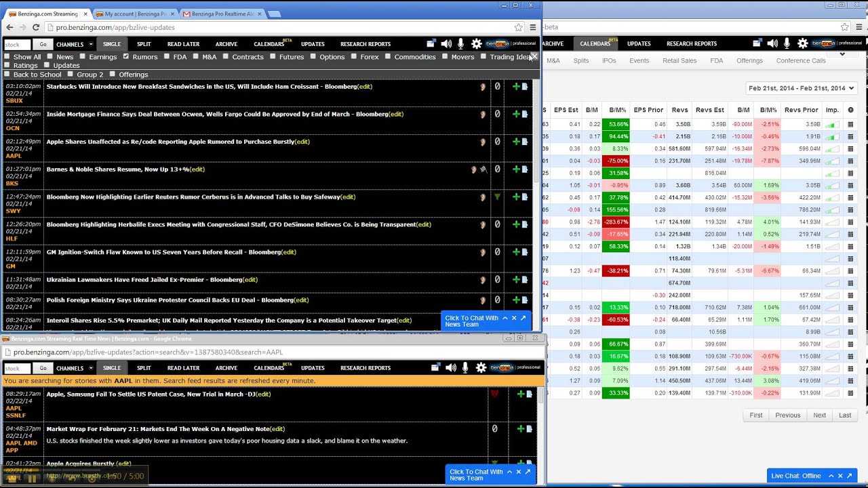Viewport: 868px width, 488px height.
Task: Open gear settings in AAPL search window
Action: click(x=481, y=367)
